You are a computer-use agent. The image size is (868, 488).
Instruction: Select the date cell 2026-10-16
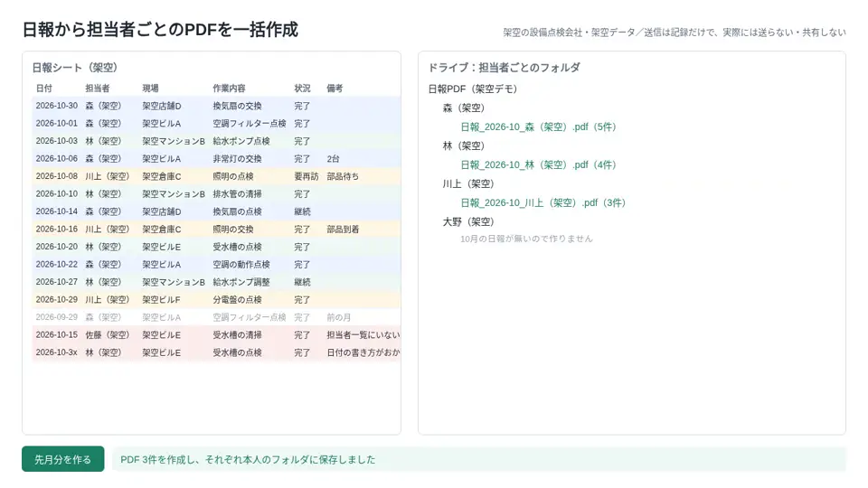pos(56,229)
